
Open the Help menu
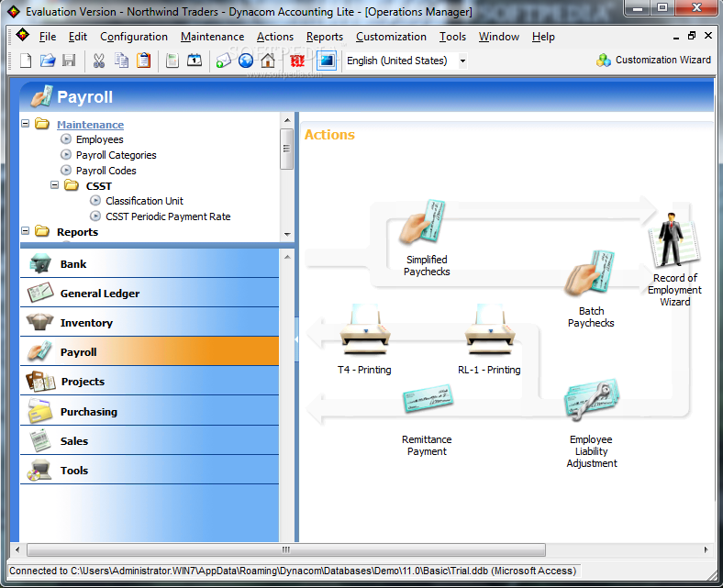(543, 37)
